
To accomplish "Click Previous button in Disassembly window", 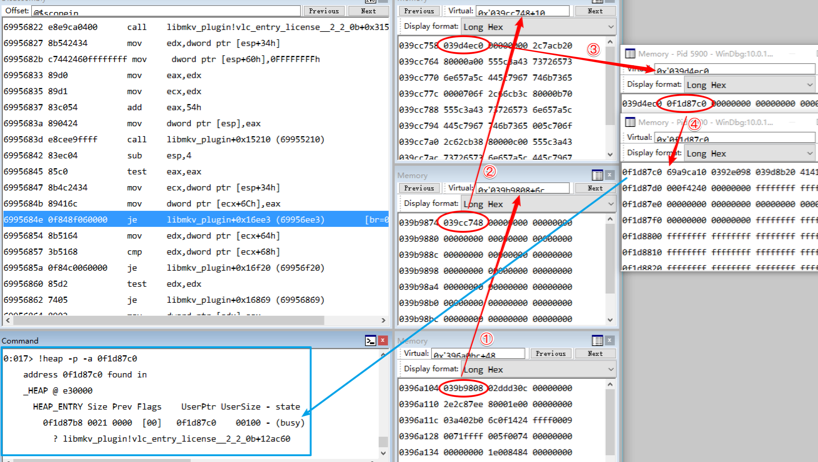I will pyautogui.click(x=323, y=11).
